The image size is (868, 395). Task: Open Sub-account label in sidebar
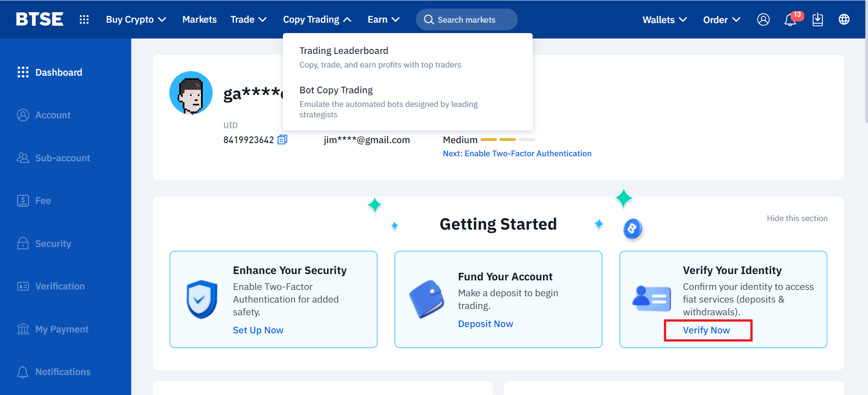(63, 158)
